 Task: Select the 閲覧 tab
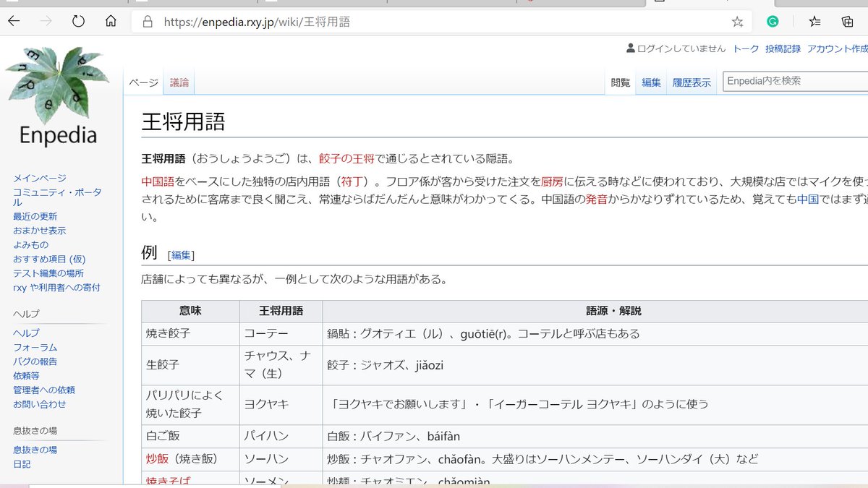621,82
